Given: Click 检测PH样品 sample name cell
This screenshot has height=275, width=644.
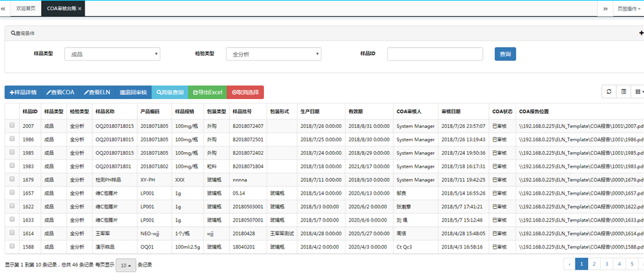Looking at the screenshot, I should tap(114, 180).
